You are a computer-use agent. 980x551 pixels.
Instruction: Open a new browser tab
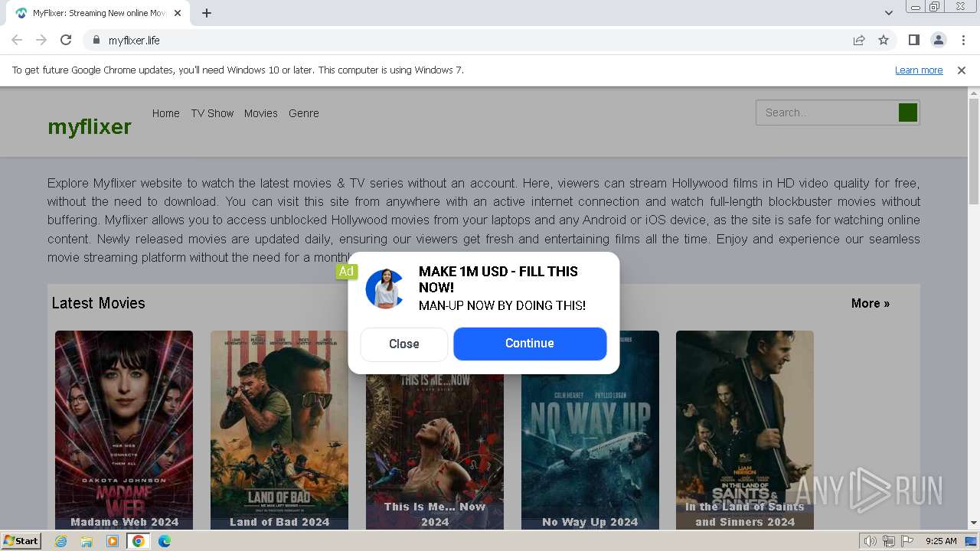click(207, 13)
